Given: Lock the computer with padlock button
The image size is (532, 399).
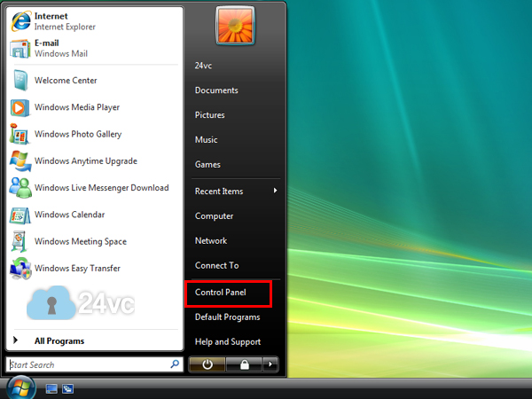Looking at the screenshot, I should (245, 364).
